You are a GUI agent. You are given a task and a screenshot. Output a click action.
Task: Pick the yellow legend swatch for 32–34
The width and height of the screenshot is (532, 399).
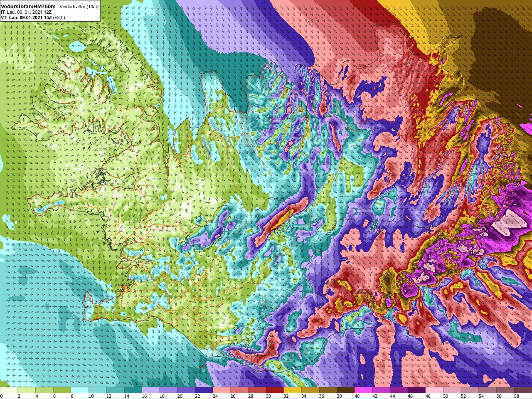293,391
